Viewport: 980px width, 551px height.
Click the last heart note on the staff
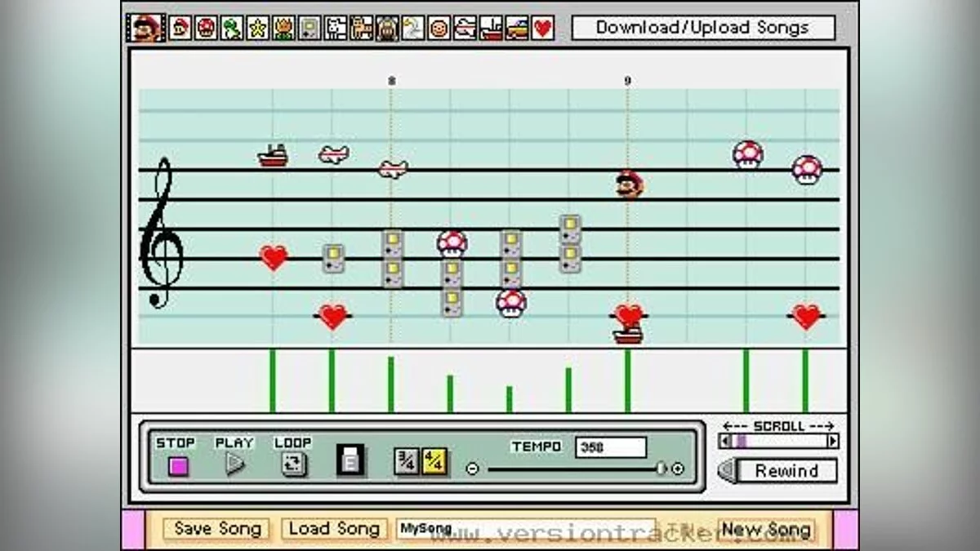click(x=806, y=316)
